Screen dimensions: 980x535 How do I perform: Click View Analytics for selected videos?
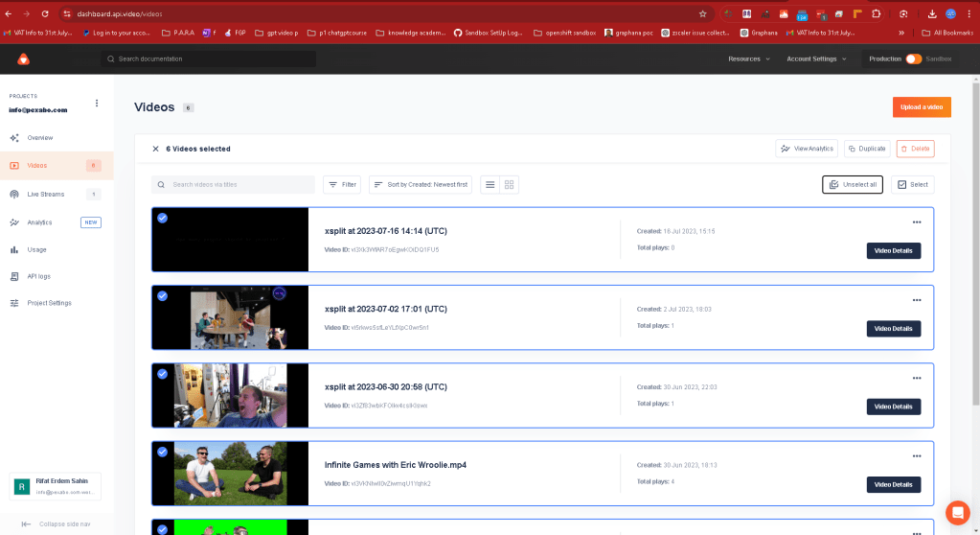coord(807,149)
